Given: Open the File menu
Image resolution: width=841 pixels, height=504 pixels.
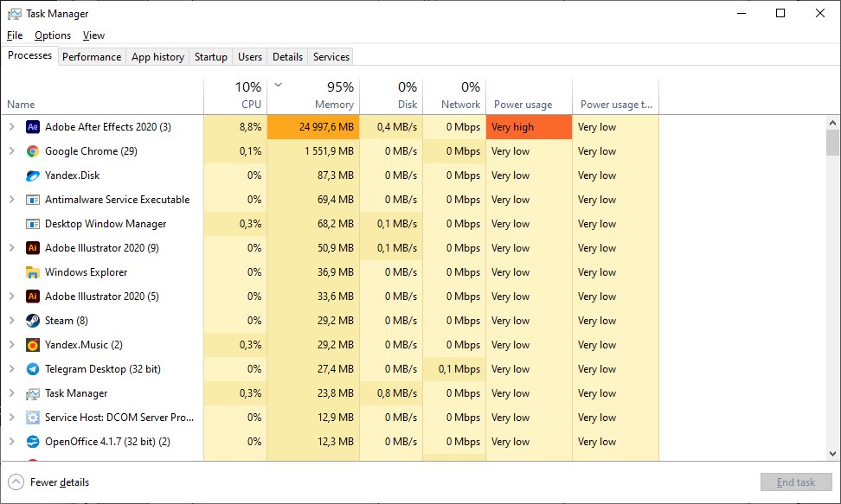Looking at the screenshot, I should pos(15,35).
